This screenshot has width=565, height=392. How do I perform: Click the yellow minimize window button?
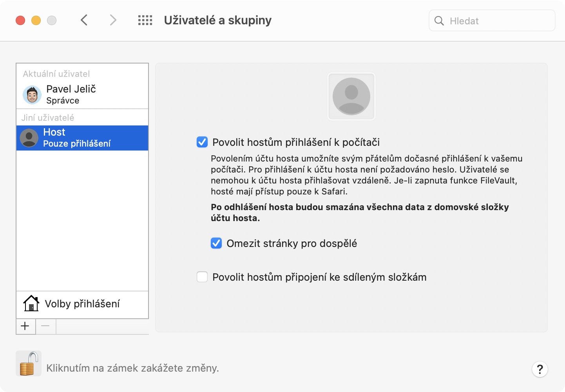coord(36,20)
